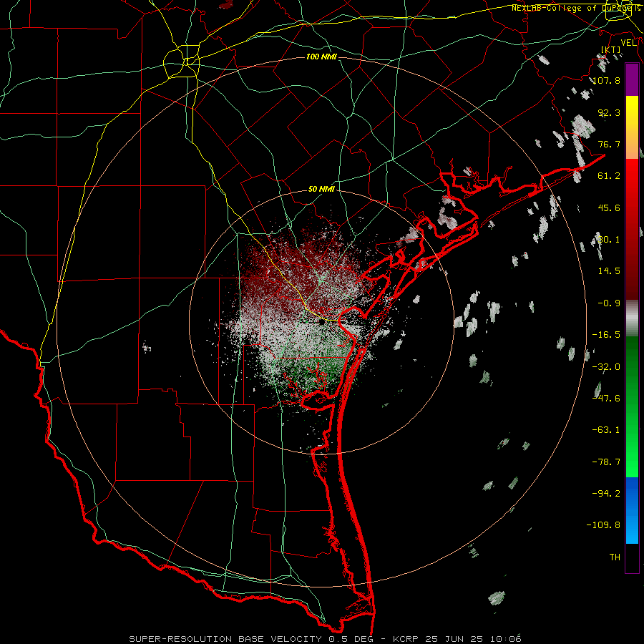Click the '50 NMI' range ring label
Screen dimensions: 644x644
click(x=321, y=190)
